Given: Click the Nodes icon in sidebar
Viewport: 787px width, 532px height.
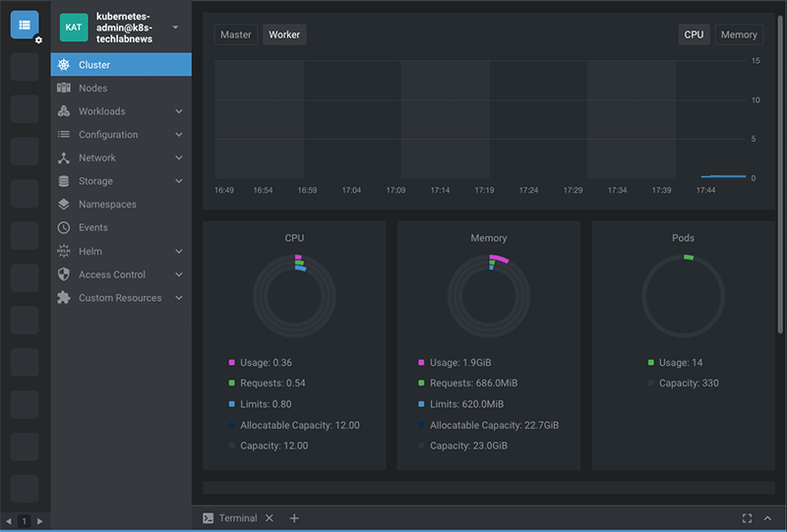Looking at the screenshot, I should click(x=64, y=89).
